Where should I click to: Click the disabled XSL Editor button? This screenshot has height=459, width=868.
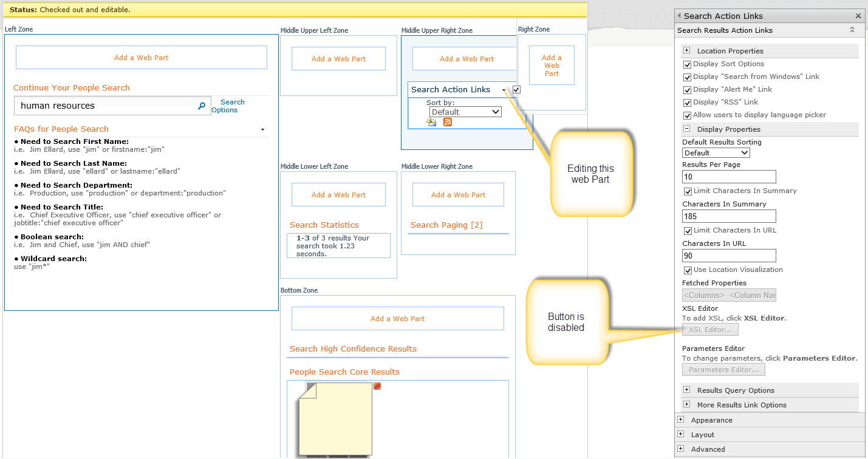click(711, 330)
